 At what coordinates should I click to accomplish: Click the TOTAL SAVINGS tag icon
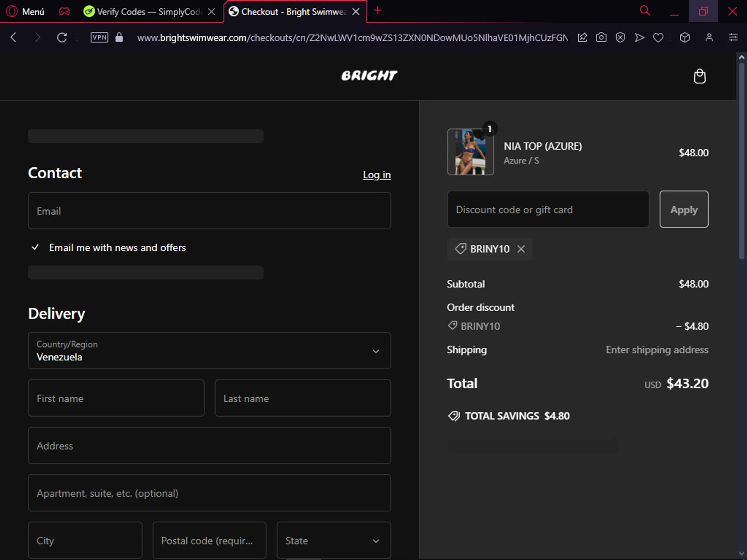[x=454, y=416]
